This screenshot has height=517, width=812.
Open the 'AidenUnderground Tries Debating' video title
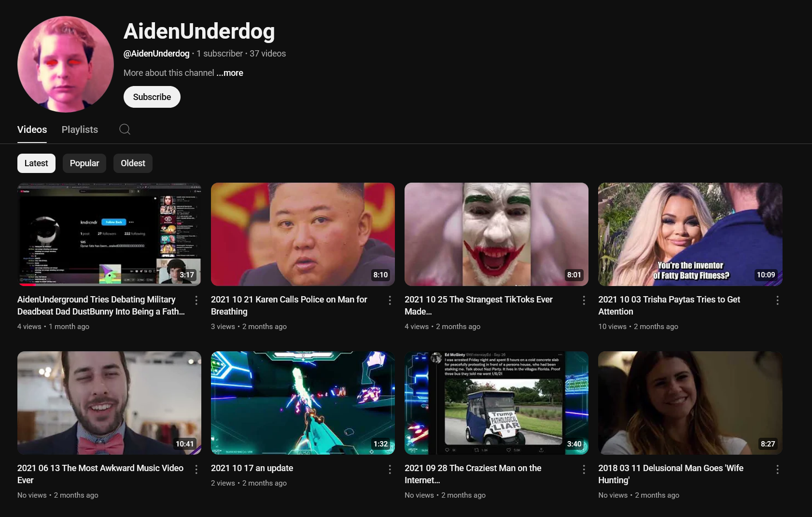point(101,305)
